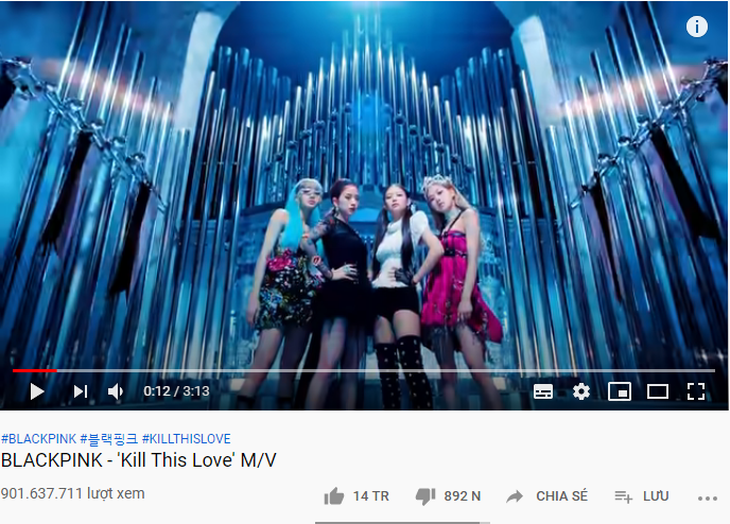Open the three-dot more actions menu
The height and width of the screenshot is (524, 730).
point(707,498)
